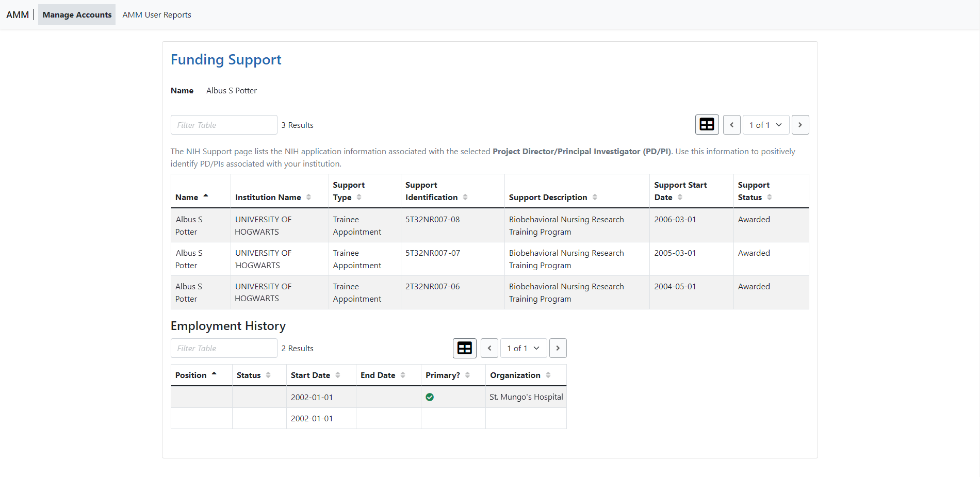Click the AMM home link
980x477 pixels.
[x=18, y=14]
